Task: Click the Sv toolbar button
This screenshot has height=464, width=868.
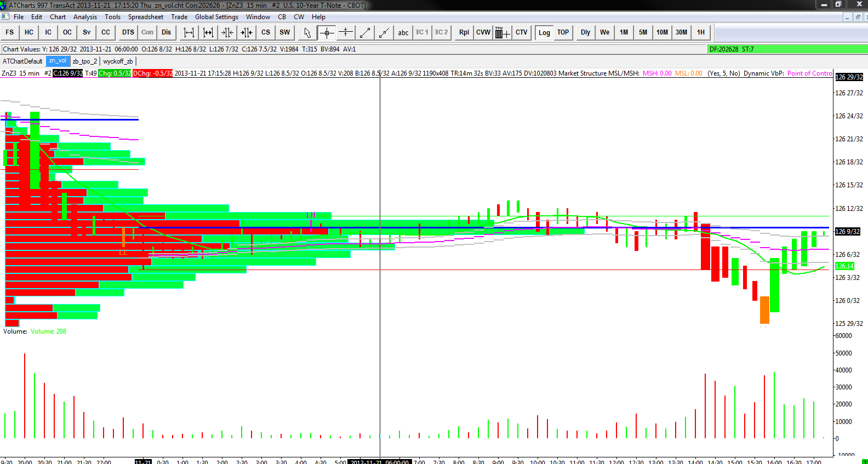Action: tap(87, 32)
